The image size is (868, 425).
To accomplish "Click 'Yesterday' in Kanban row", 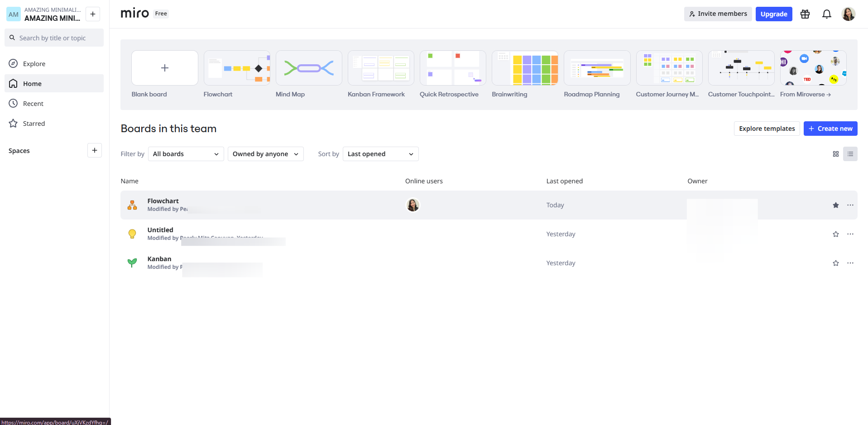I will [561, 263].
